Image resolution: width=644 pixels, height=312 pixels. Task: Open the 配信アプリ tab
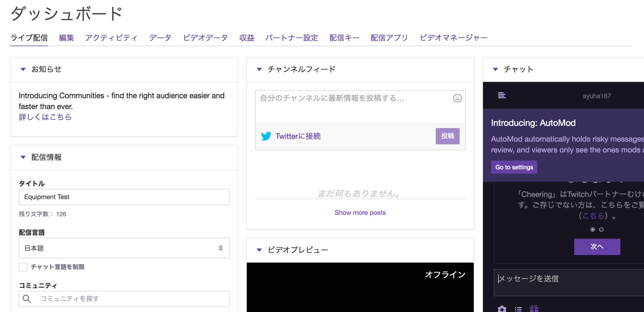[389, 38]
